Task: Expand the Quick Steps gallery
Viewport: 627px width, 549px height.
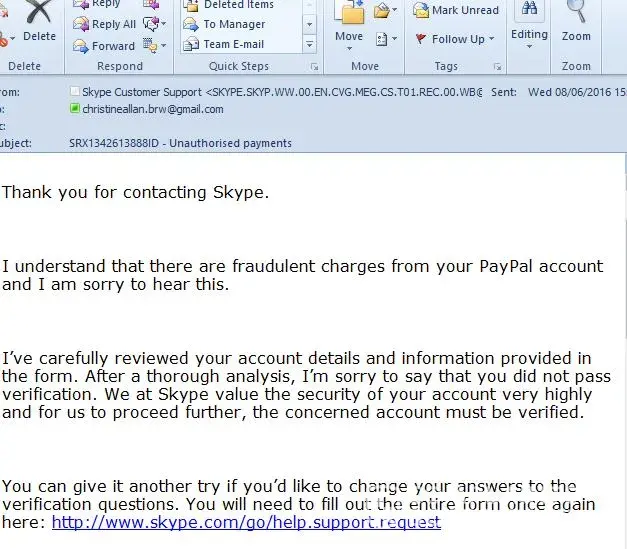Action: pos(309,45)
